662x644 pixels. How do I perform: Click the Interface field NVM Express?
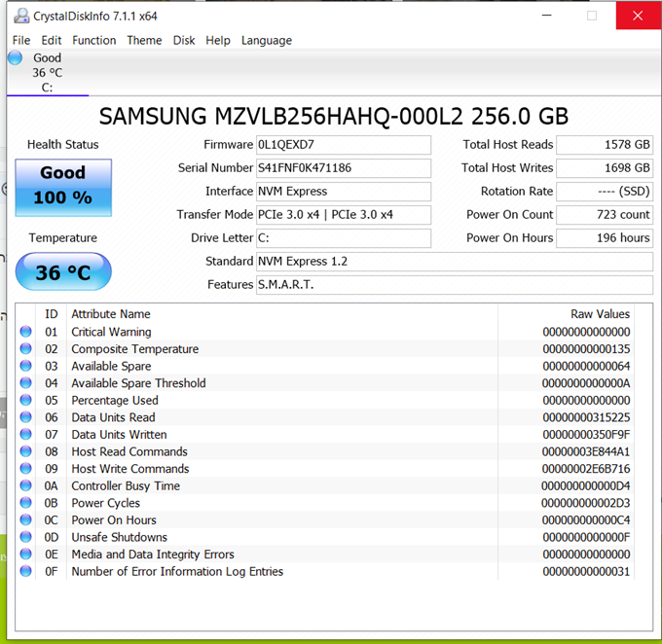pyautogui.click(x=344, y=192)
